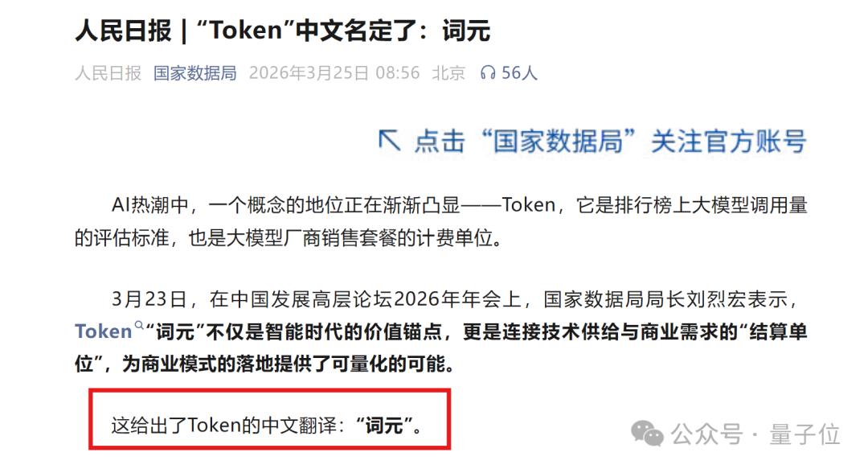868x469 pixels.
Task: Click the small search icon beside Token
Action: click(139, 325)
